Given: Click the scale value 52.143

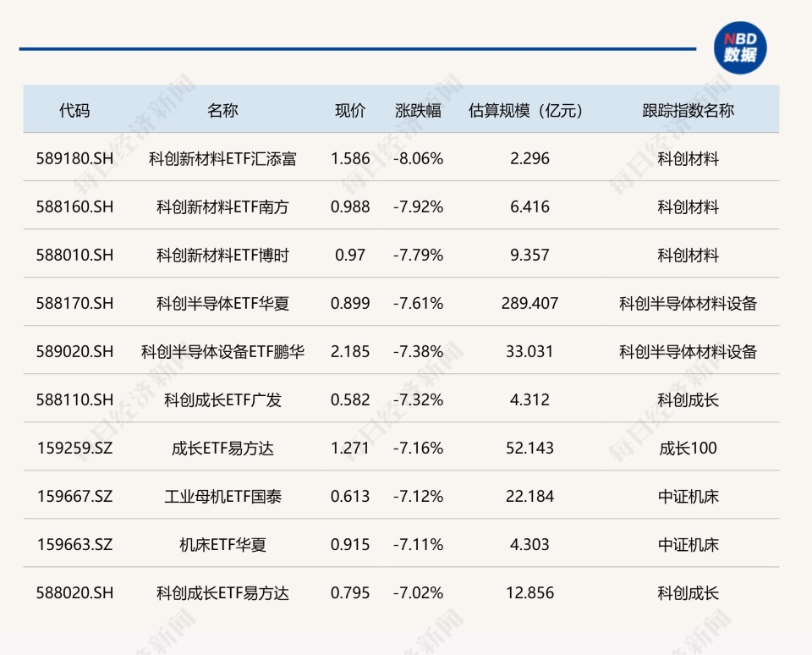Looking at the screenshot, I should coord(529,448).
